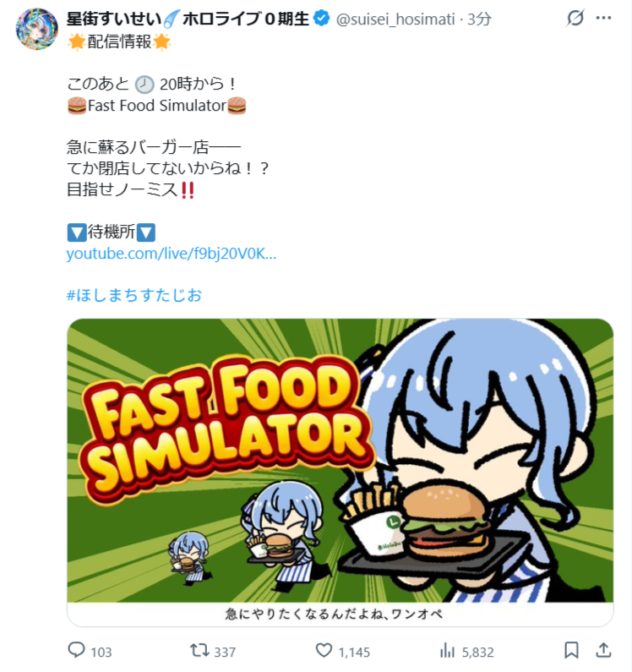
Task: Click the 5,832 views count
Action: pos(477,653)
